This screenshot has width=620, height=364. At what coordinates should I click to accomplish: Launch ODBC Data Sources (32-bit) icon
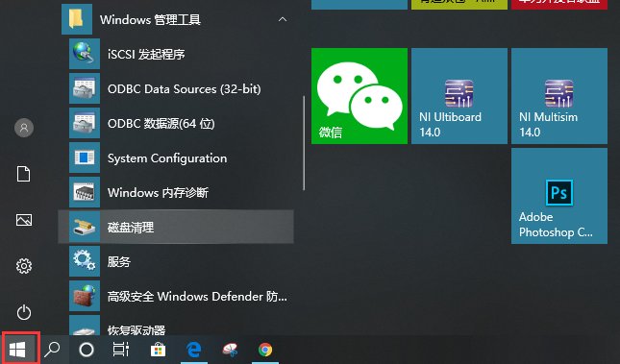[x=85, y=88]
